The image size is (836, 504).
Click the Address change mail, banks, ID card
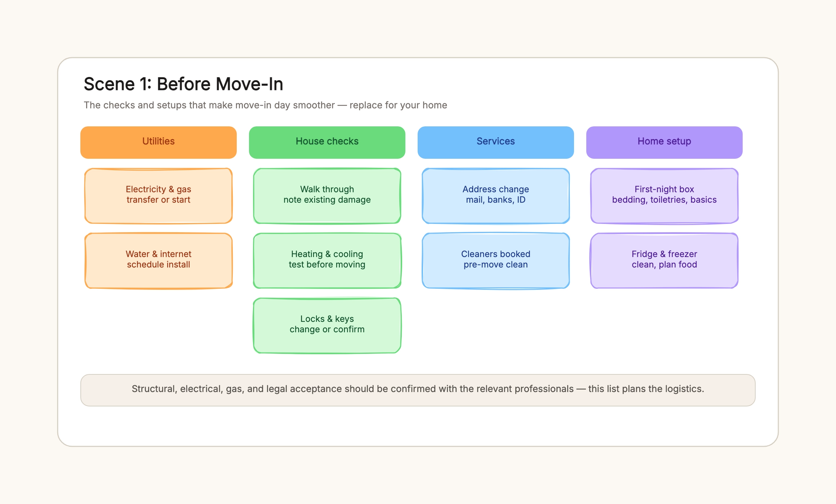click(x=496, y=196)
